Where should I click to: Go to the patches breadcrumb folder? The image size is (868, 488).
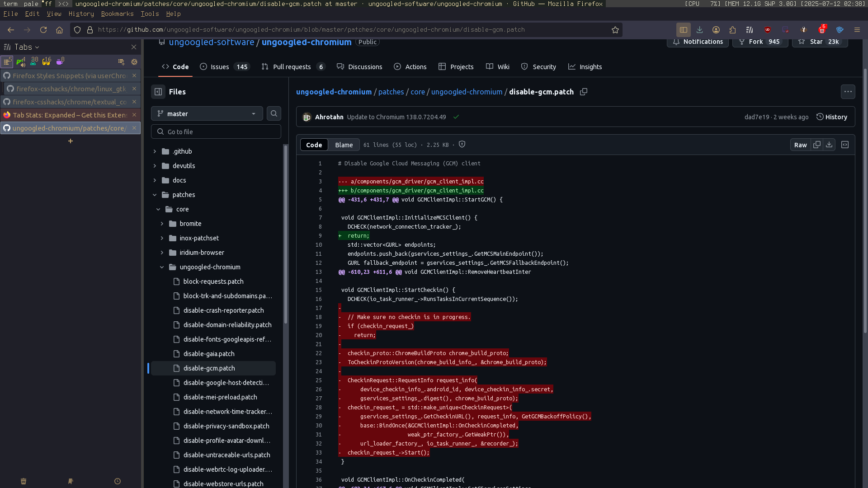tap(391, 92)
